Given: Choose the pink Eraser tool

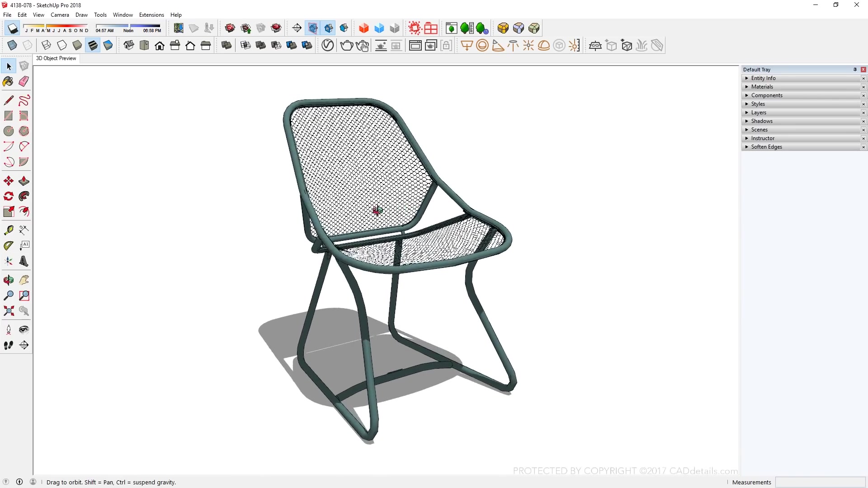Looking at the screenshot, I should pyautogui.click(x=24, y=81).
